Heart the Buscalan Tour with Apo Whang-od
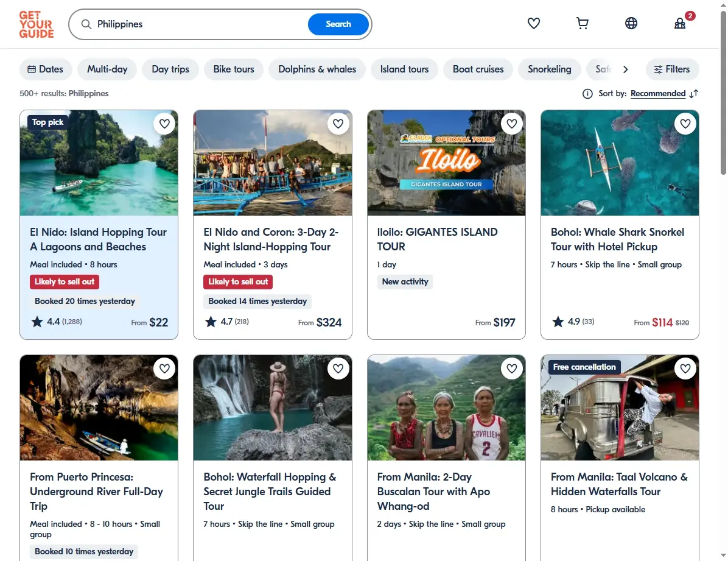The height and width of the screenshot is (561, 728). point(512,369)
